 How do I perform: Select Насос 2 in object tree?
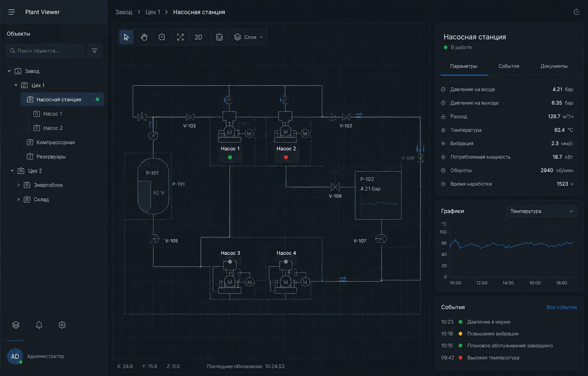[53, 128]
